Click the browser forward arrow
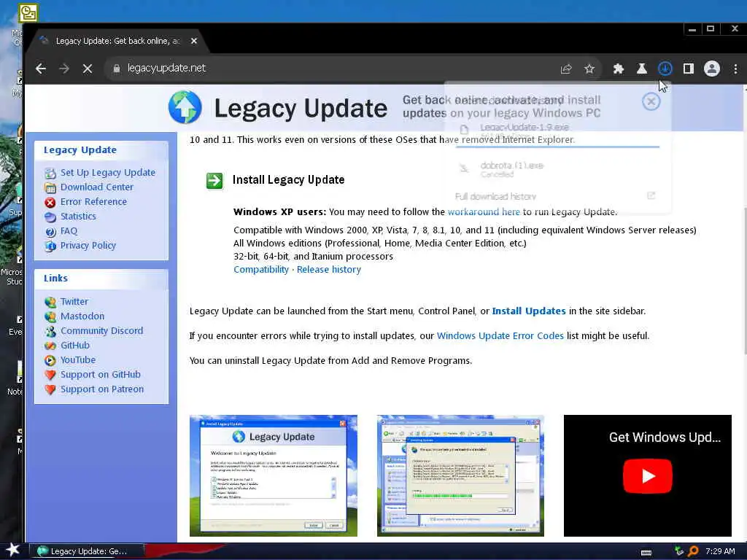 tap(64, 69)
